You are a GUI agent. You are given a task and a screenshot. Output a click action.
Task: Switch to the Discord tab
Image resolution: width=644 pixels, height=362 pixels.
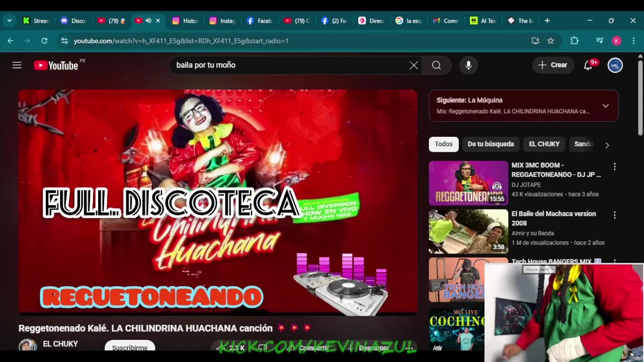tap(73, 21)
